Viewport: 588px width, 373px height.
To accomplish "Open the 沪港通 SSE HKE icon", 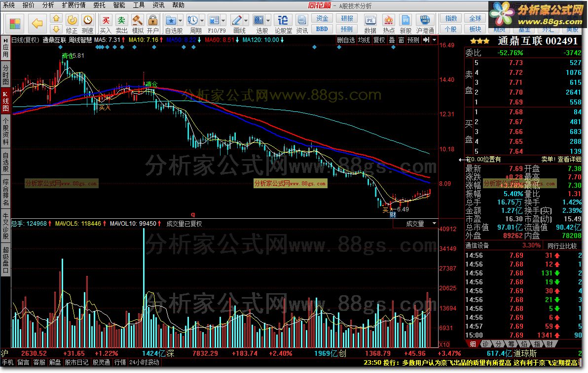I will 425,20.
